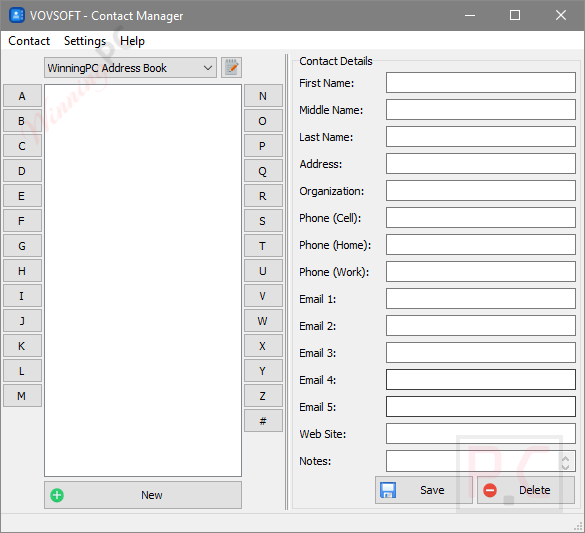
Task: Focus the First Name field
Action: (x=481, y=82)
